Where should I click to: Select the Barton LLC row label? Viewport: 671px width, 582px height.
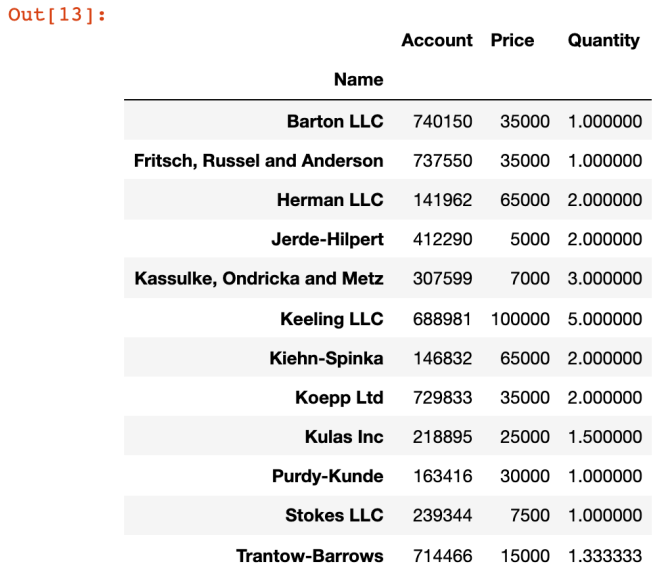[x=335, y=121]
